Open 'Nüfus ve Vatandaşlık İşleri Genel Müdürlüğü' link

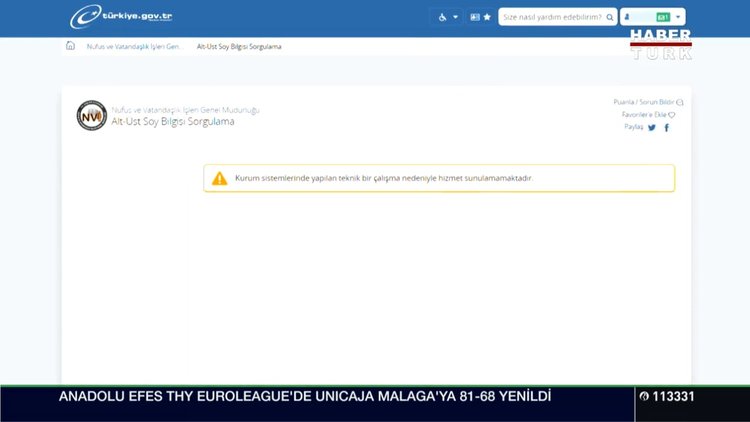click(x=186, y=110)
